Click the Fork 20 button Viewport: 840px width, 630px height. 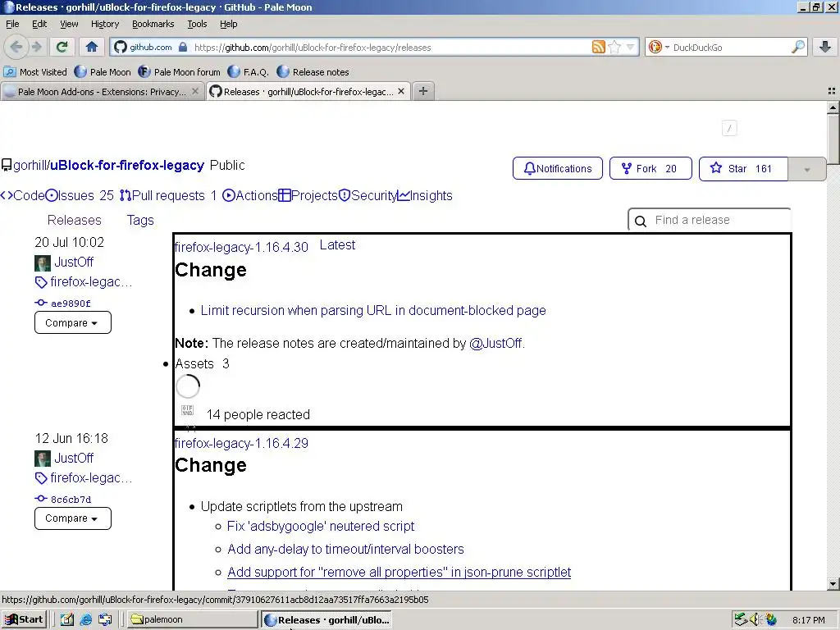click(x=651, y=168)
